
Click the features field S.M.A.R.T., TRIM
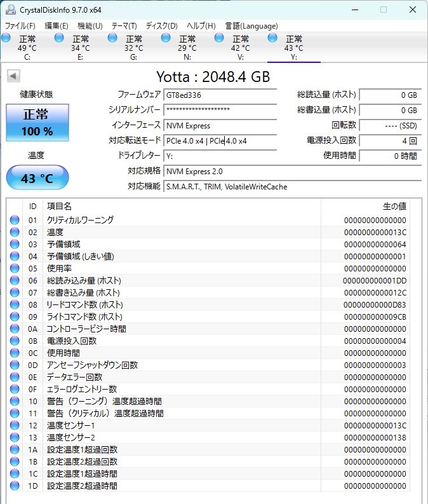point(292,187)
